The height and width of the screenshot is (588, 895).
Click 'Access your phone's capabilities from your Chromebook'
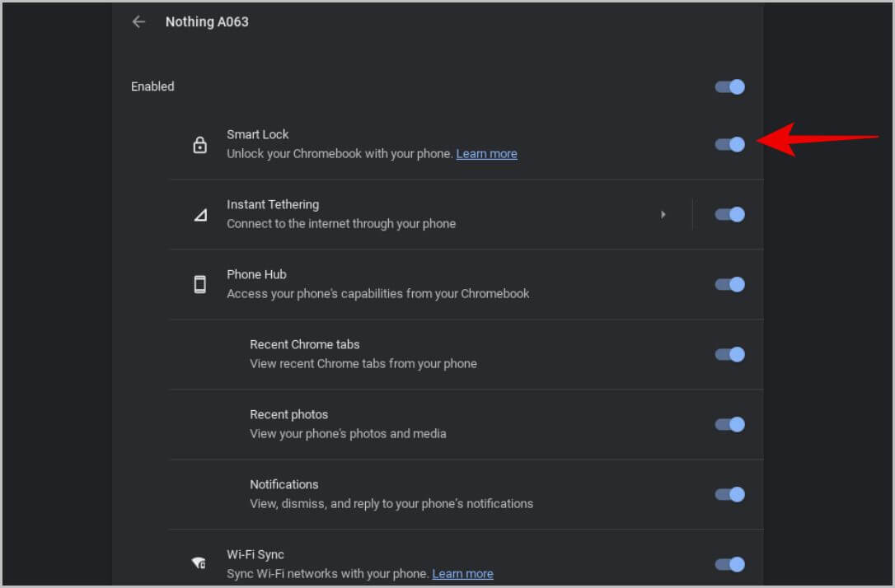click(x=378, y=294)
